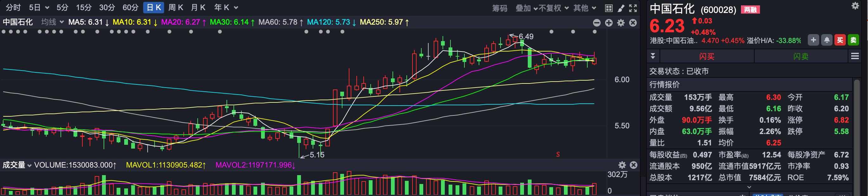The height and width of the screenshot is (196, 868).
Task: Click the 涨停 limit-up price 6.82
Action: coord(841,120)
